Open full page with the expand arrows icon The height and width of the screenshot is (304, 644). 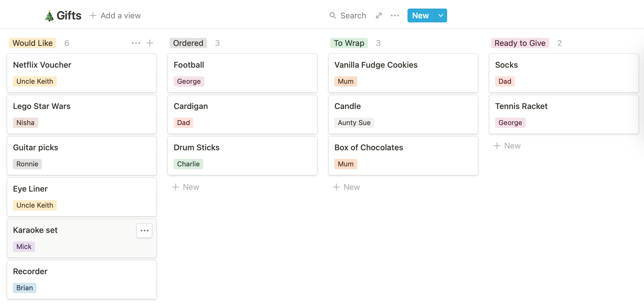pos(379,15)
